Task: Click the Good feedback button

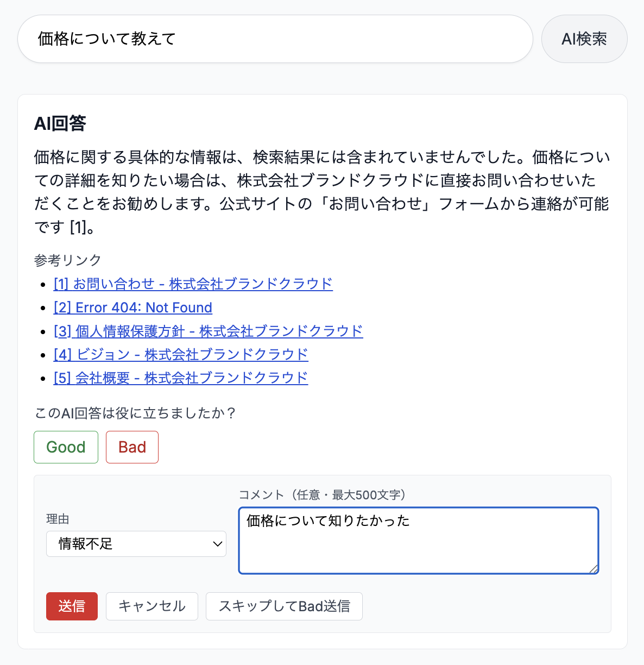Action: pyautogui.click(x=66, y=447)
